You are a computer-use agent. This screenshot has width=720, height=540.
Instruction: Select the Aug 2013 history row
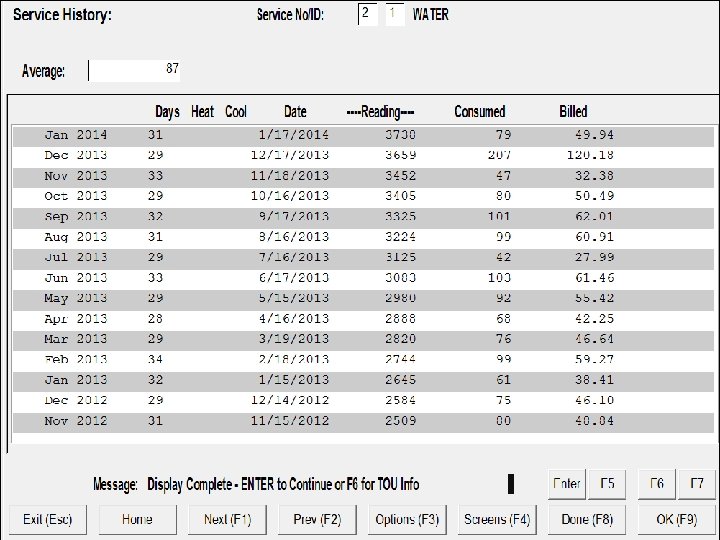(x=363, y=237)
